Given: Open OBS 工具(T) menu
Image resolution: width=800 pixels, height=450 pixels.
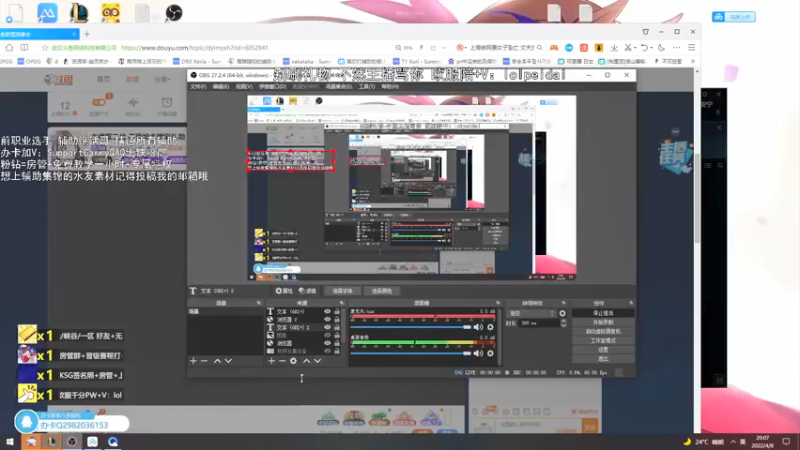Looking at the screenshot, I should click(x=366, y=87).
